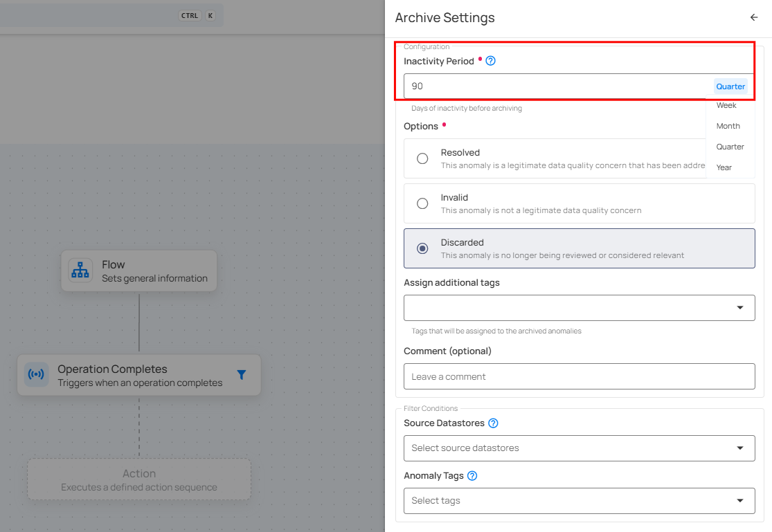
Task: Expand the Assign additional tags dropdown
Action: pos(739,308)
